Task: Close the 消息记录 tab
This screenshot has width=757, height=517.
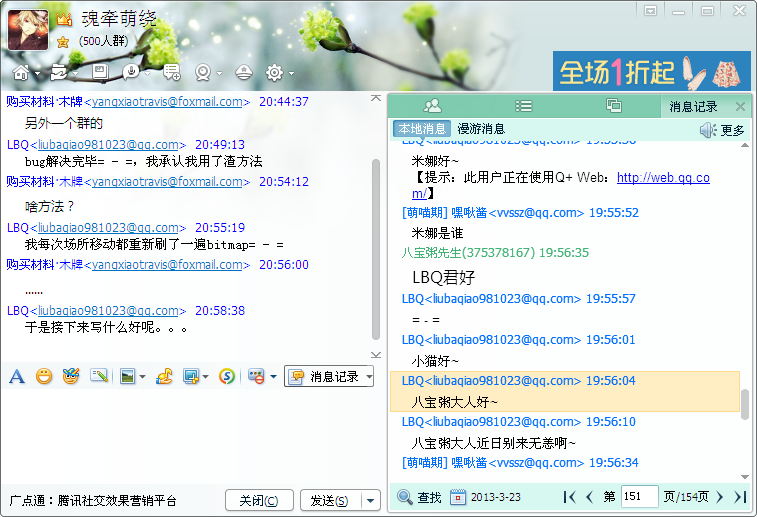Action: [740, 106]
